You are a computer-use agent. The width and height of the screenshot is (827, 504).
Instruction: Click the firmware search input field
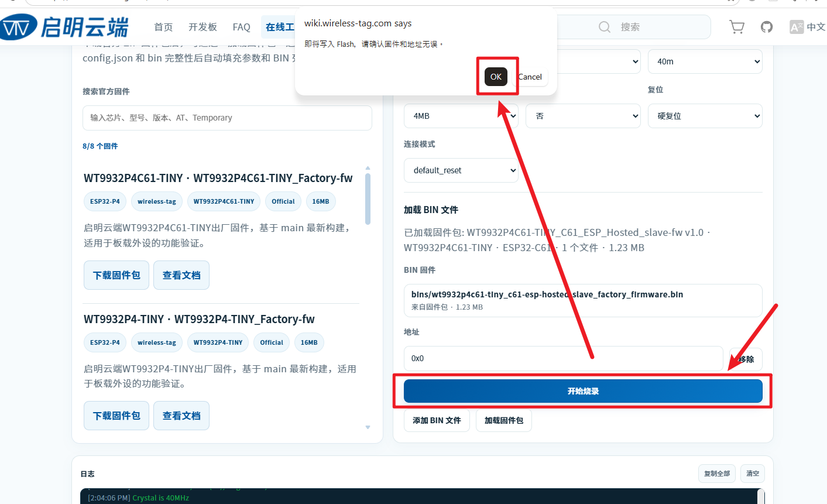click(x=227, y=118)
